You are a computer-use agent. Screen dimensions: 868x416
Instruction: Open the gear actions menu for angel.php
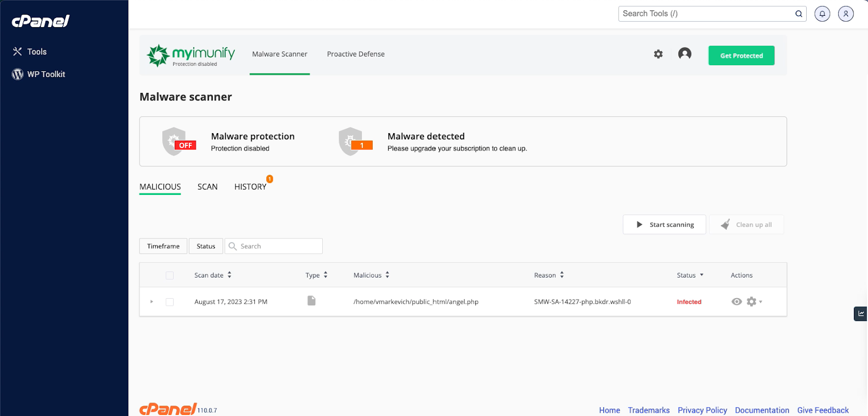click(754, 301)
